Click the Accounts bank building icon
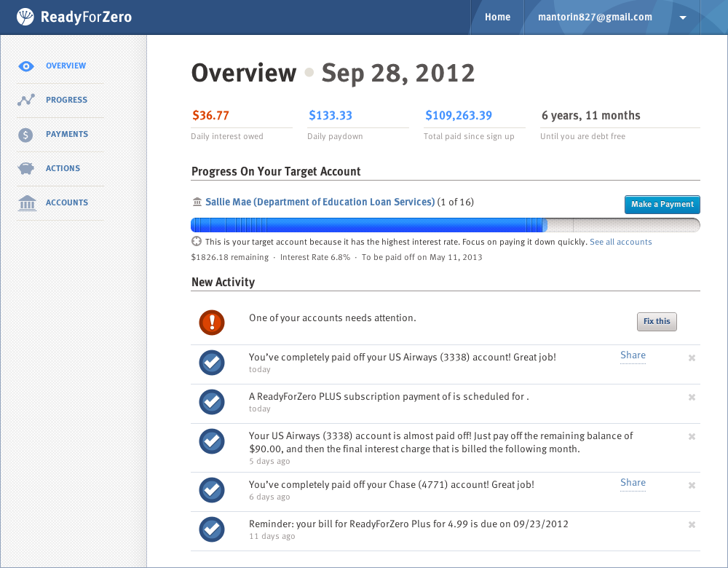This screenshot has width=728, height=568. pyautogui.click(x=27, y=203)
